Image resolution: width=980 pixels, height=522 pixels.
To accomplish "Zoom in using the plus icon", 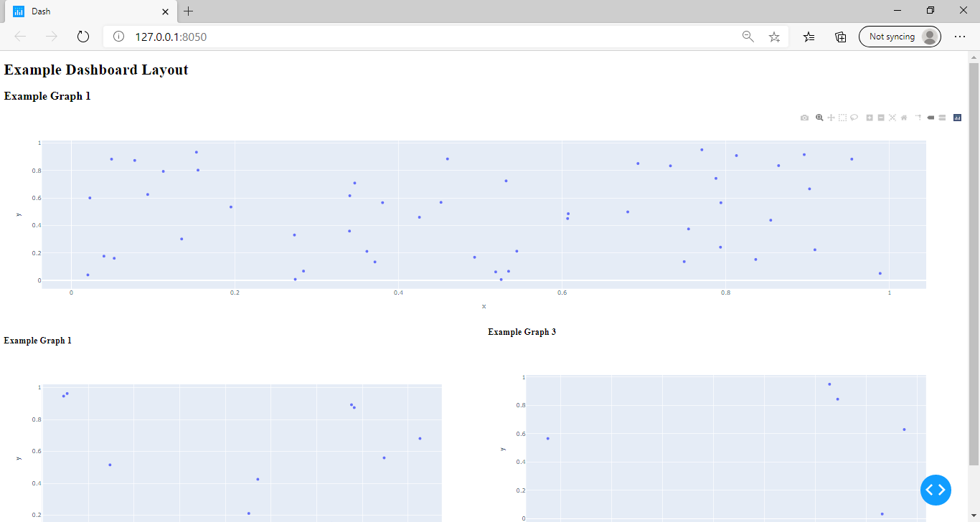I will tap(870, 118).
